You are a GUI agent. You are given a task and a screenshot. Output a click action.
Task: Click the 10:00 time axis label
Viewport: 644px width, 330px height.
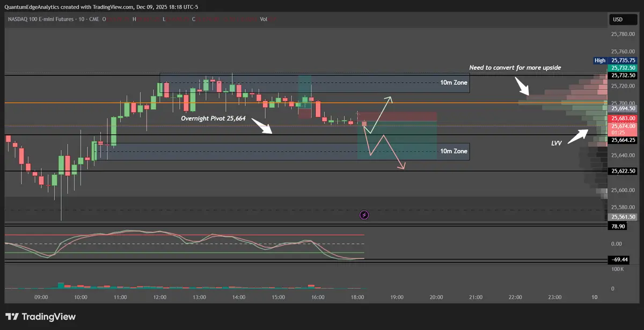(80, 297)
